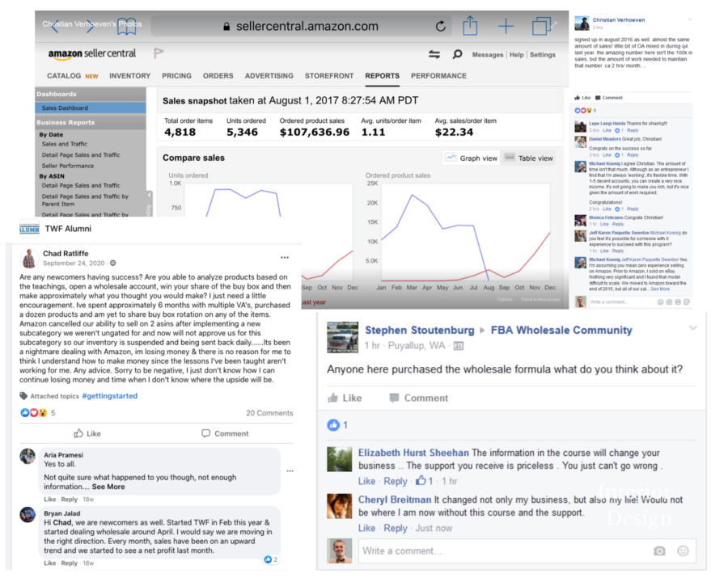Screen dimensions: 728x582
Task: Go back using the Safari back arrow
Action: (x=55, y=27)
